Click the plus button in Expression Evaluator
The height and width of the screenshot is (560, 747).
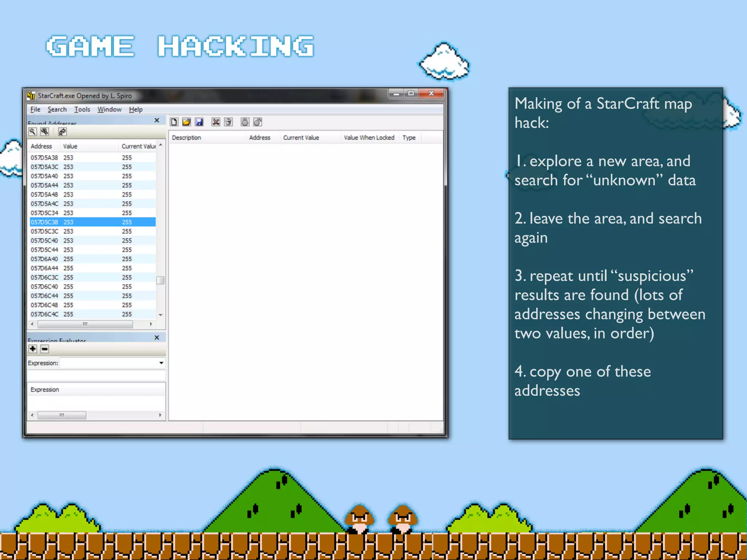point(33,349)
